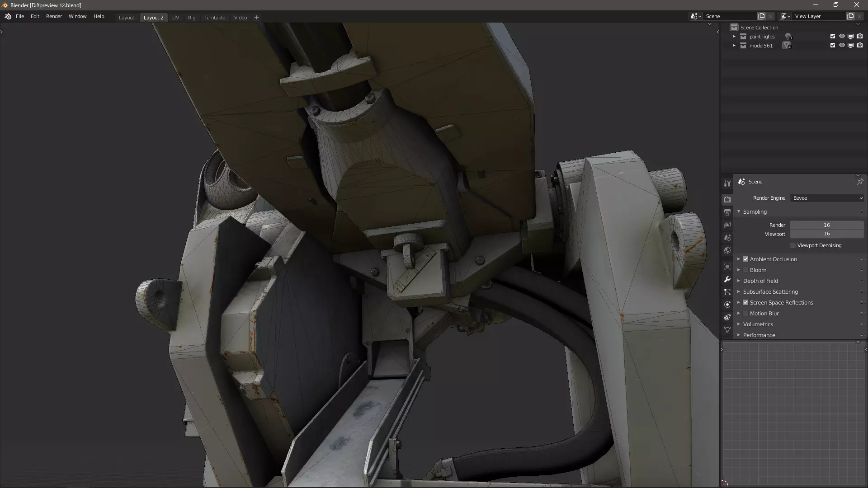Open the View Layer properties tab
Viewport: 868px width, 488px height.
727,225
